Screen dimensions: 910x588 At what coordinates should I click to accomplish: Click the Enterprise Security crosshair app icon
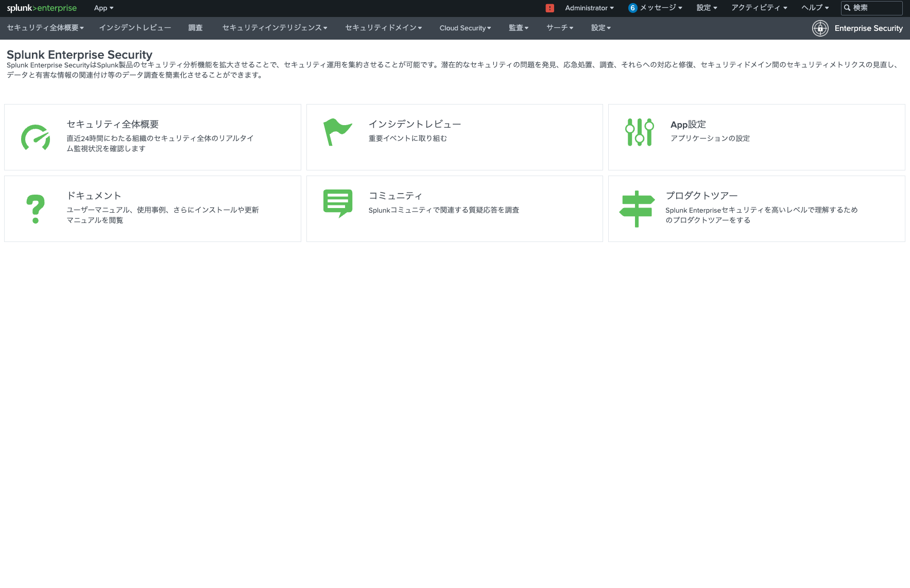(820, 28)
